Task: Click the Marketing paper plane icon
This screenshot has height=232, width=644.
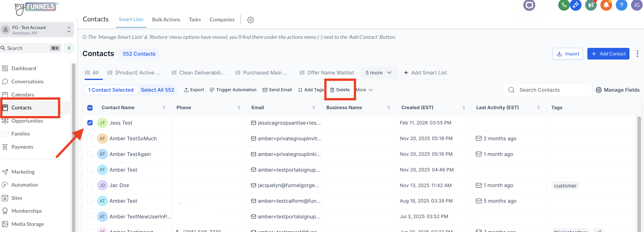Action: (x=5, y=172)
